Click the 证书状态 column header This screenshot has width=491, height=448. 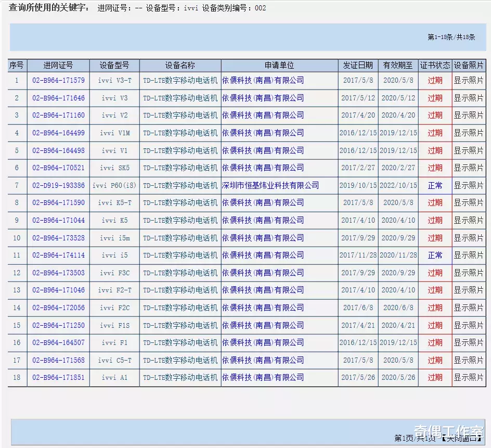pos(435,65)
